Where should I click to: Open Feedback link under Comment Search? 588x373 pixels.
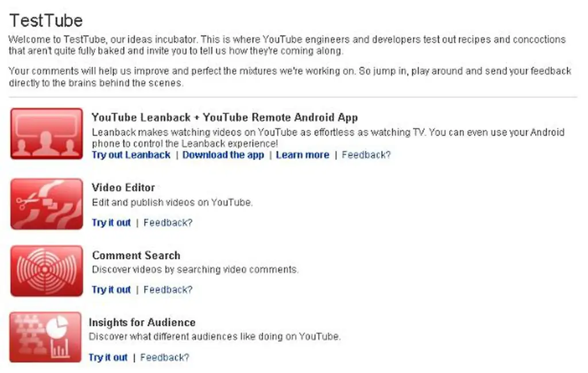pos(168,290)
